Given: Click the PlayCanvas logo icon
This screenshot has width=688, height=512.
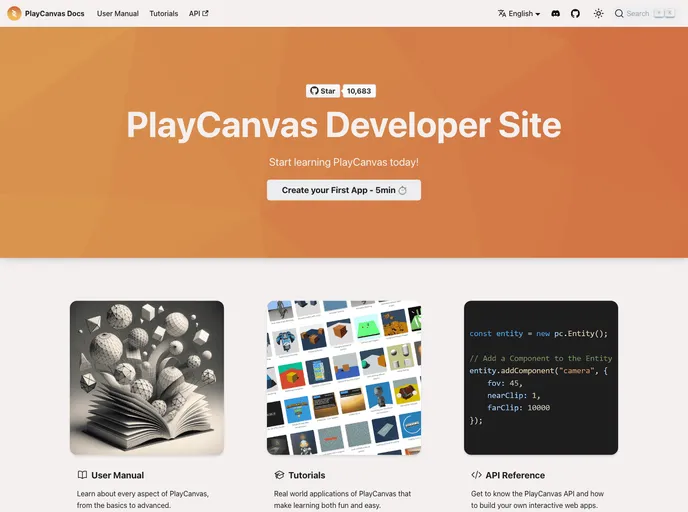Looking at the screenshot, I should click(14, 14).
